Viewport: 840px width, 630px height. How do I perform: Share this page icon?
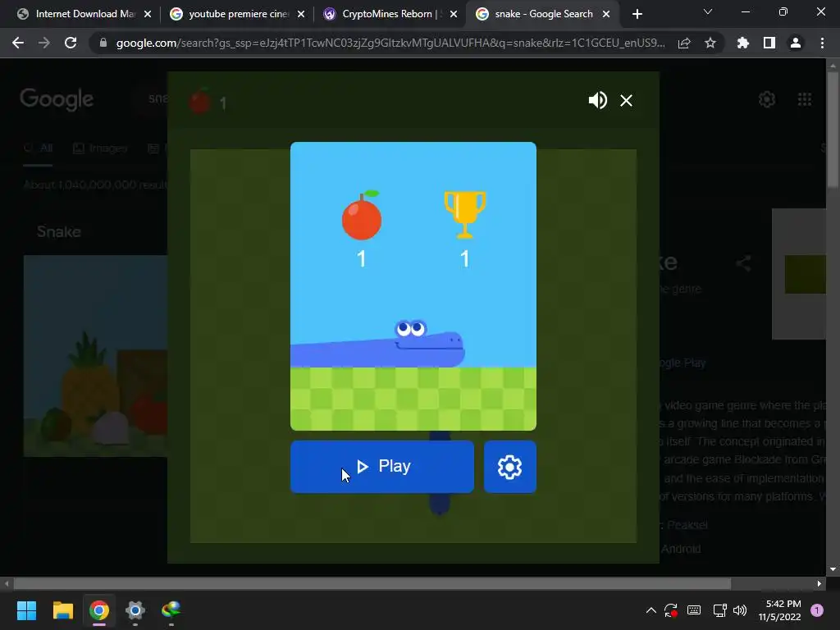pyautogui.click(x=684, y=43)
